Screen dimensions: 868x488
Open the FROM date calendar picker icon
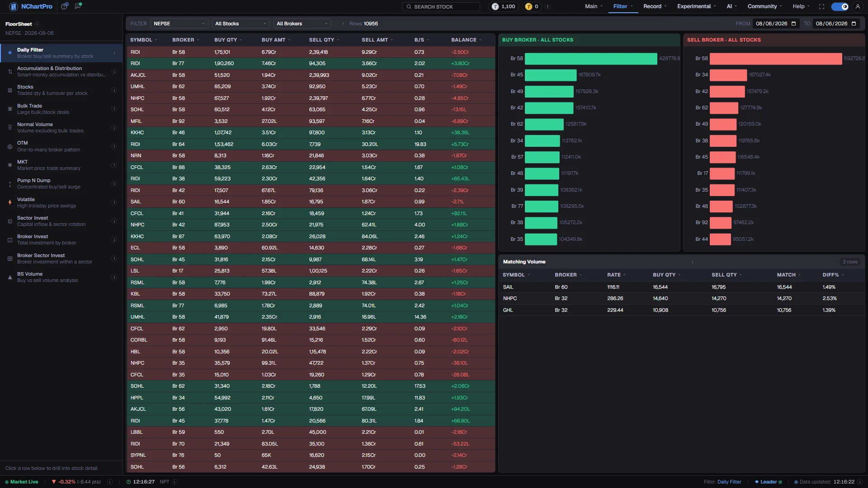[793, 23]
